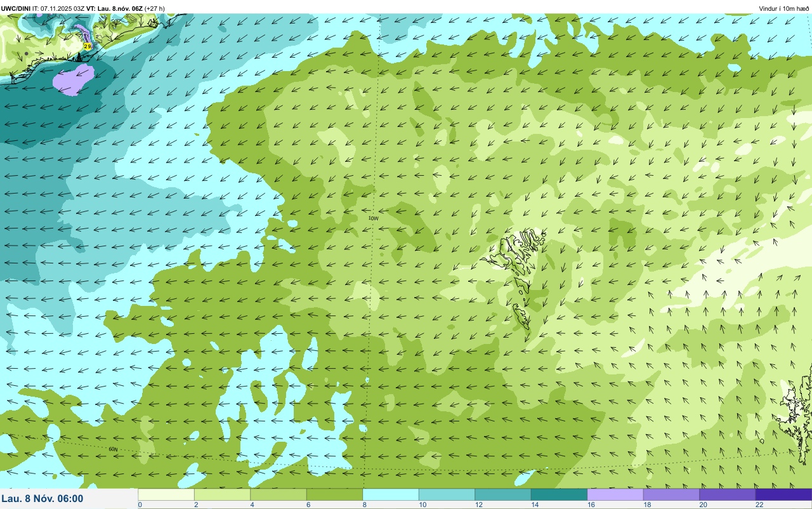Click the legend value '22'
This screenshot has height=509, width=812.
click(759, 505)
